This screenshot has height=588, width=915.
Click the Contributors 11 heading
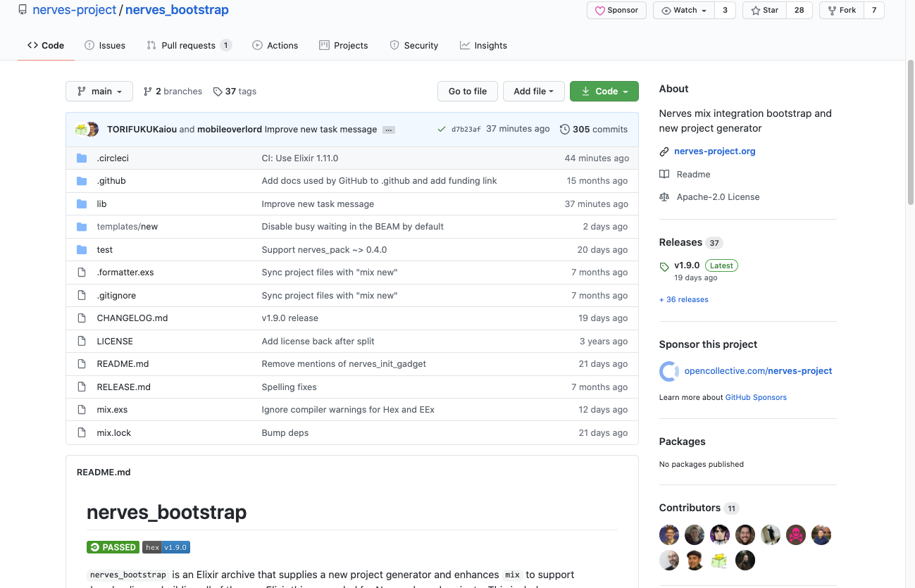tap(699, 508)
